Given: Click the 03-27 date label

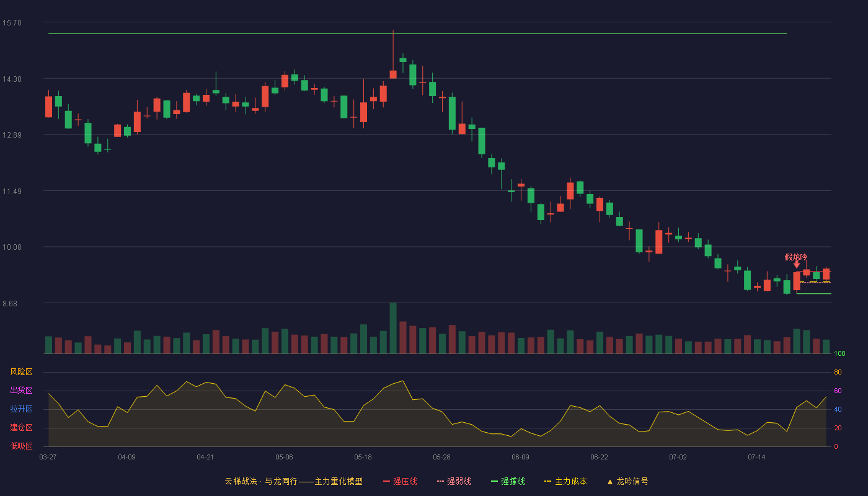Looking at the screenshot, I should click(48, 457).
